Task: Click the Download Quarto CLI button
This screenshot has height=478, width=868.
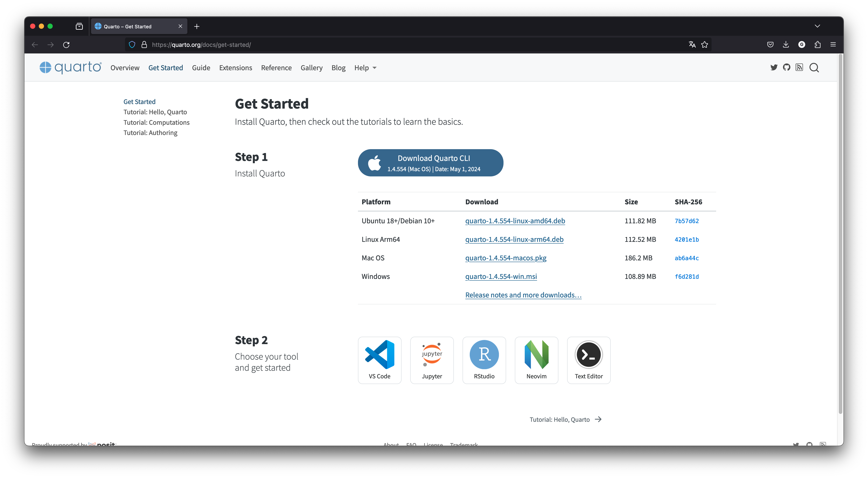Action: [x=430, y=163]
